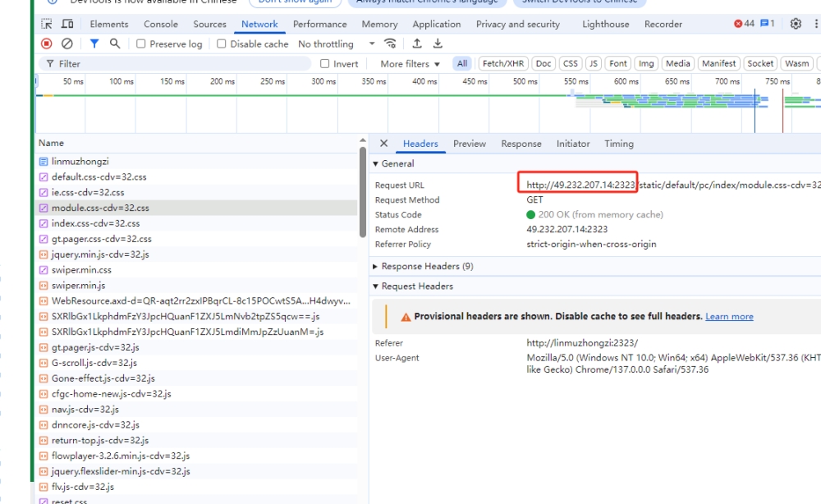Click into the Filter text field
821x504 pixels.
(176, 64)
